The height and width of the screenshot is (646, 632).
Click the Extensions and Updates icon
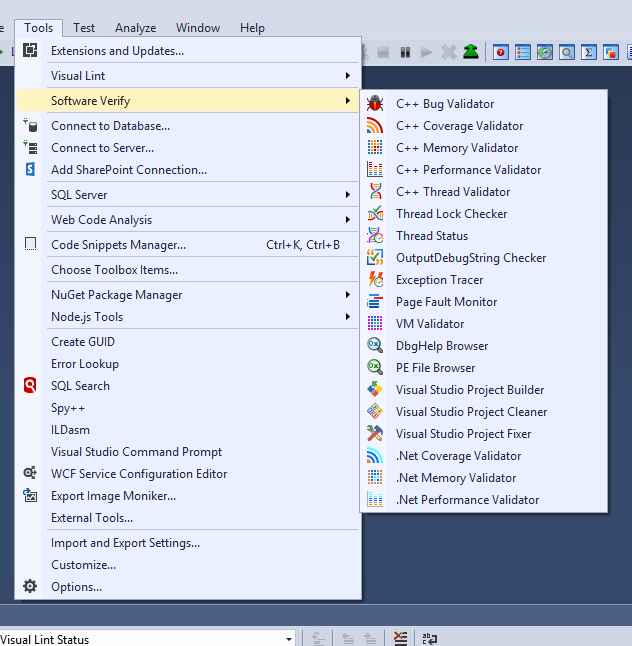(30, 50)
